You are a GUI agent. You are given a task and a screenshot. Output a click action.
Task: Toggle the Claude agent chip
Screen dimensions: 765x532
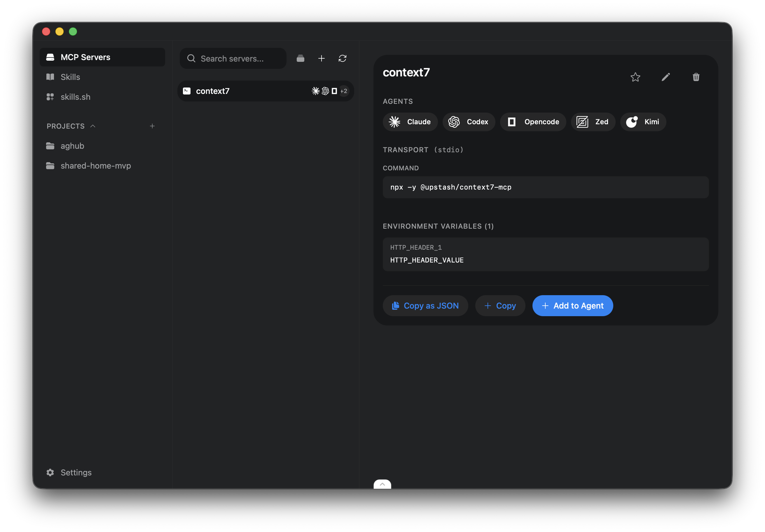click(410, 122)
